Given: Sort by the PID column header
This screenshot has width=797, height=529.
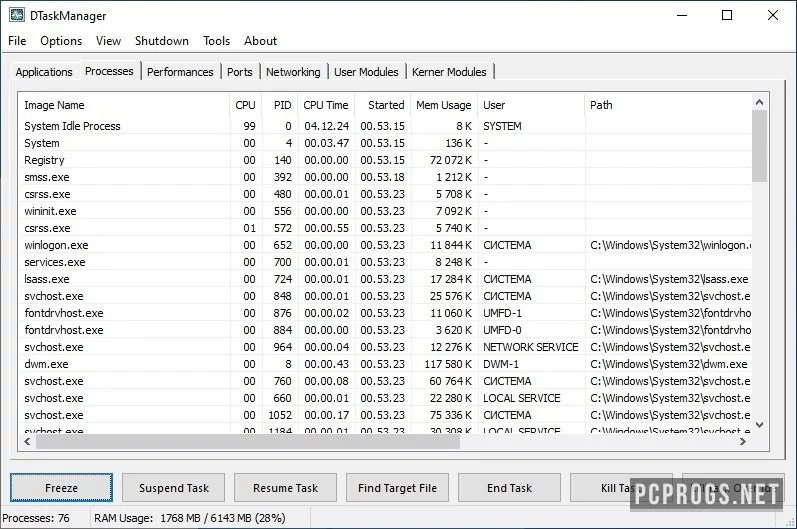Looking at the screenshot, I should coord(280,105).
